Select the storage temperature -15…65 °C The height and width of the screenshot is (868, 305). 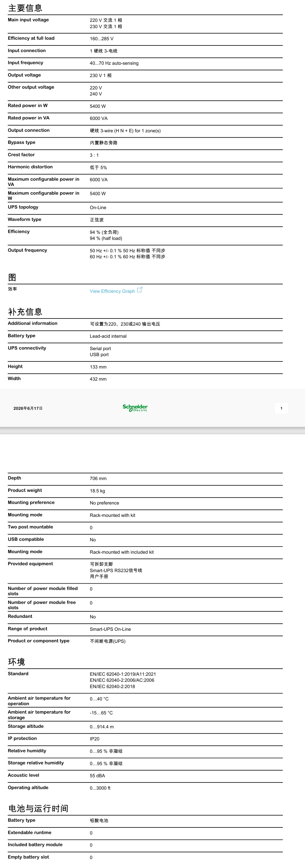pos(101,713)
